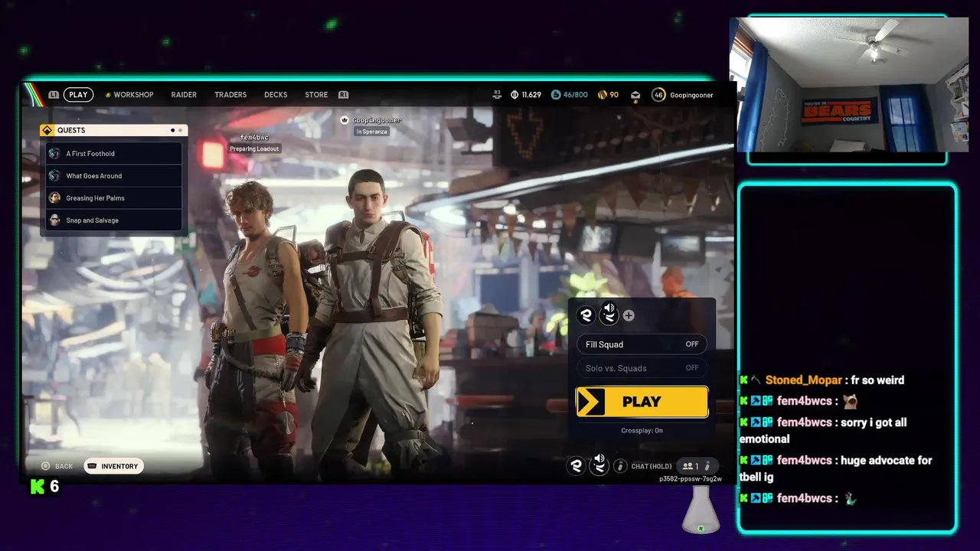Viewport: 980px width, 551px height.
Task: Click the gold token balance 90
Action: point(608,95)
